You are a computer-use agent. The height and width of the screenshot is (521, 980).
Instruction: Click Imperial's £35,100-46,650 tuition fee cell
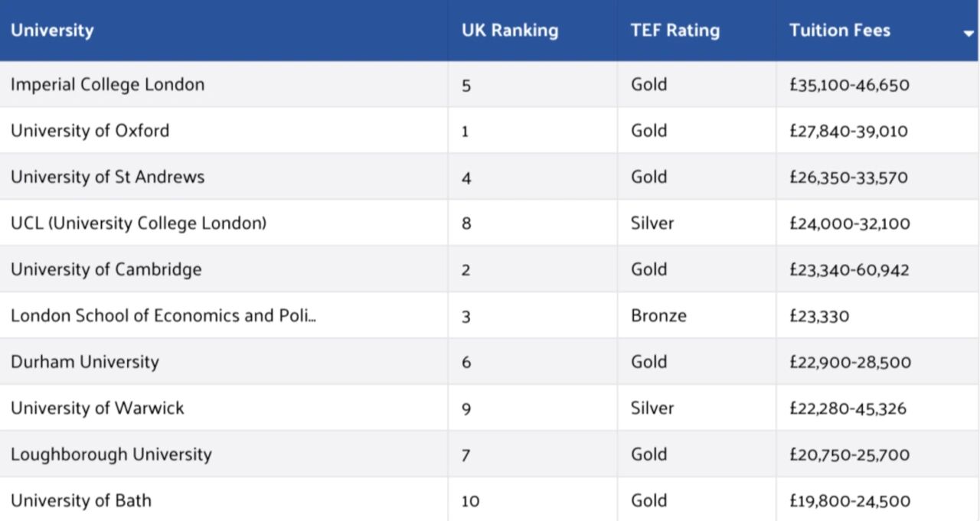point(849,84)
